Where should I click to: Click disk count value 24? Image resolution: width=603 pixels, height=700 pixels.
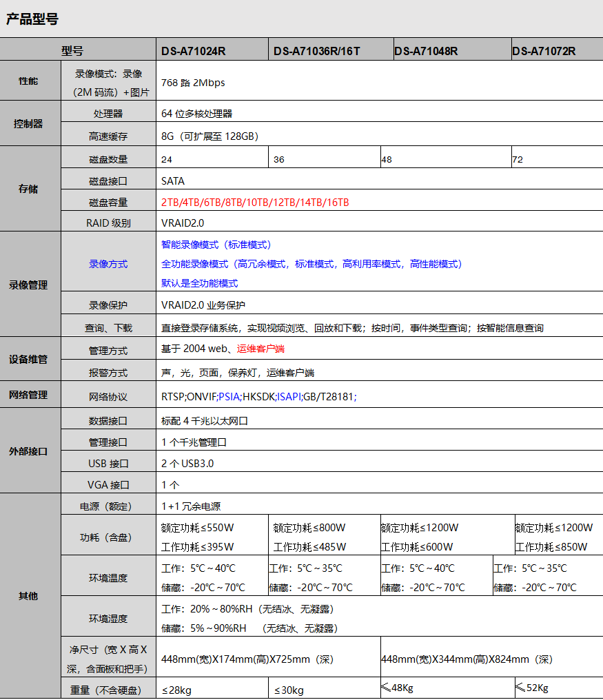click(167, 159)
